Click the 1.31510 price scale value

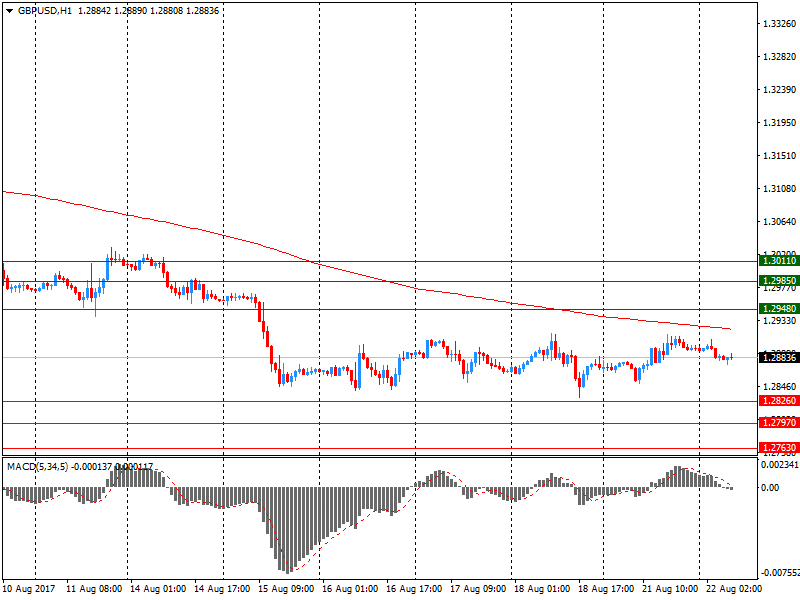click(779, 156)
